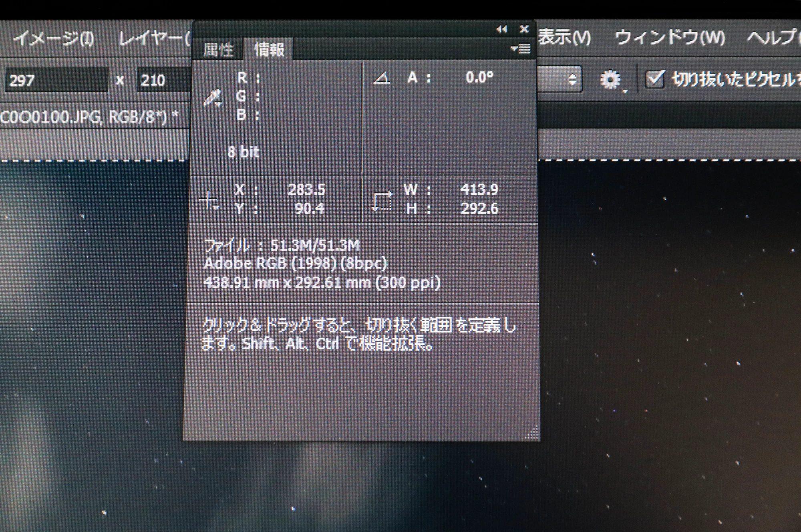The image size is (801, 532).
Task: Collapse the panel using double-arrow icon
Action: point(501,29)
